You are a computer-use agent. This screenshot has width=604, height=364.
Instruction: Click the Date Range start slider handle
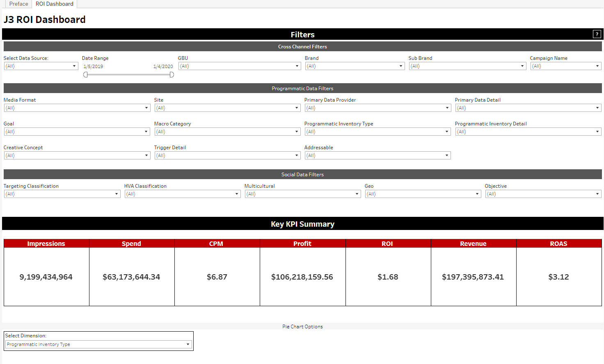click(x=85, y=75)
